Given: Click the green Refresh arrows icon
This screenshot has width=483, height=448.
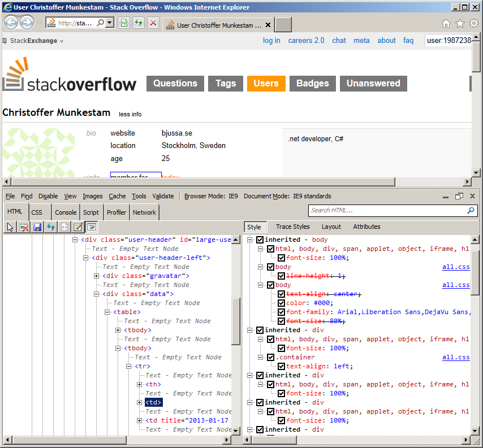Looking at the screenshot, I should pyautogui.click(x=139, y=23).
